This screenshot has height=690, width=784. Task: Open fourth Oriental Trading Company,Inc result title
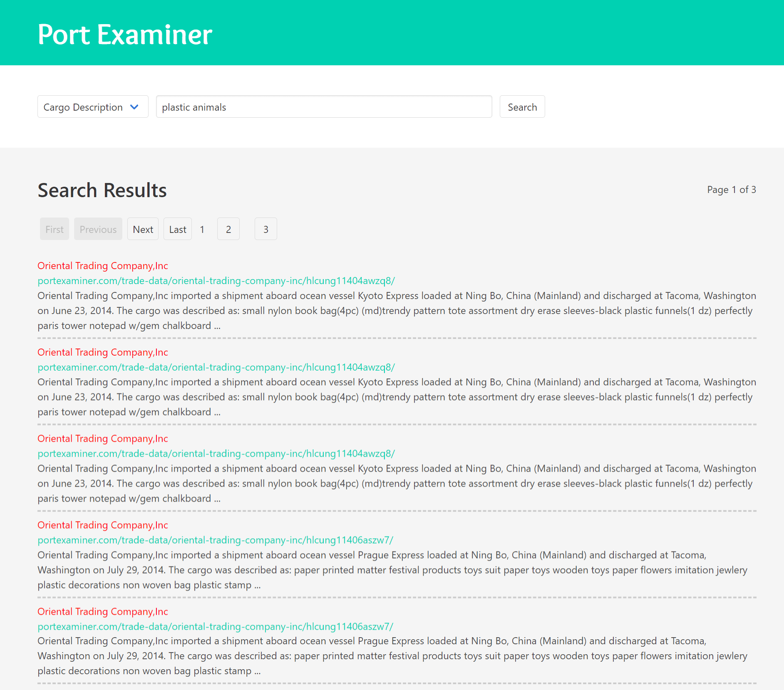[x=103, y=525]
